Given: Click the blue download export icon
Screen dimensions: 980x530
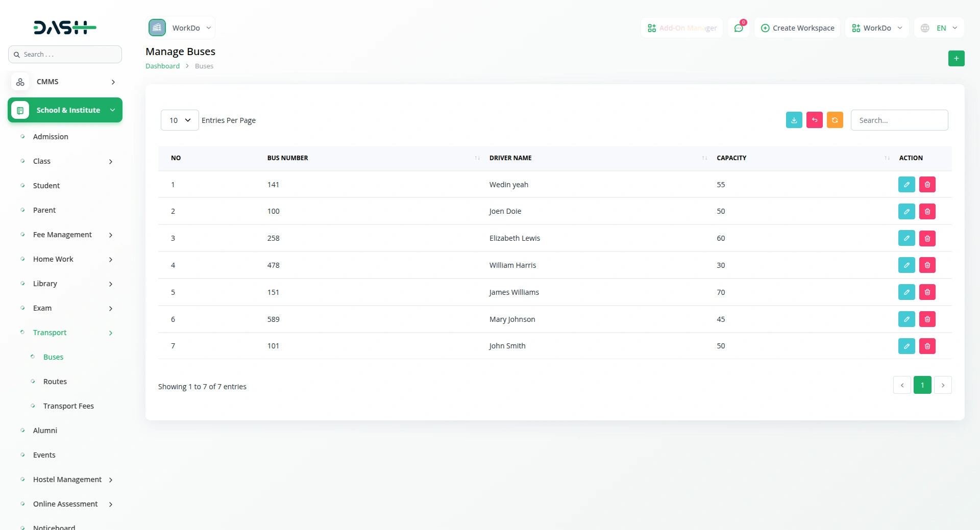Looking at the screenshot, I should (794, 120).
